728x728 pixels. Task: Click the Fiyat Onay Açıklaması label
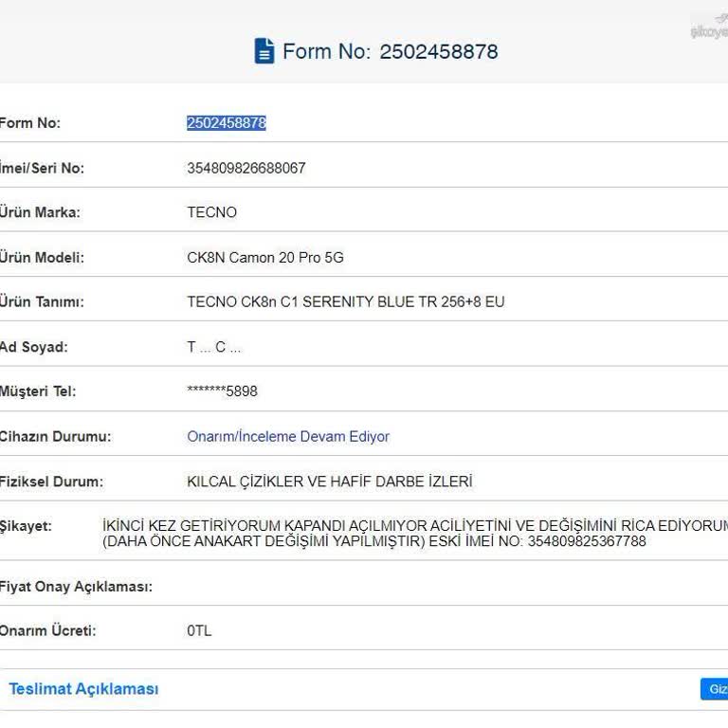coord(76,587)
